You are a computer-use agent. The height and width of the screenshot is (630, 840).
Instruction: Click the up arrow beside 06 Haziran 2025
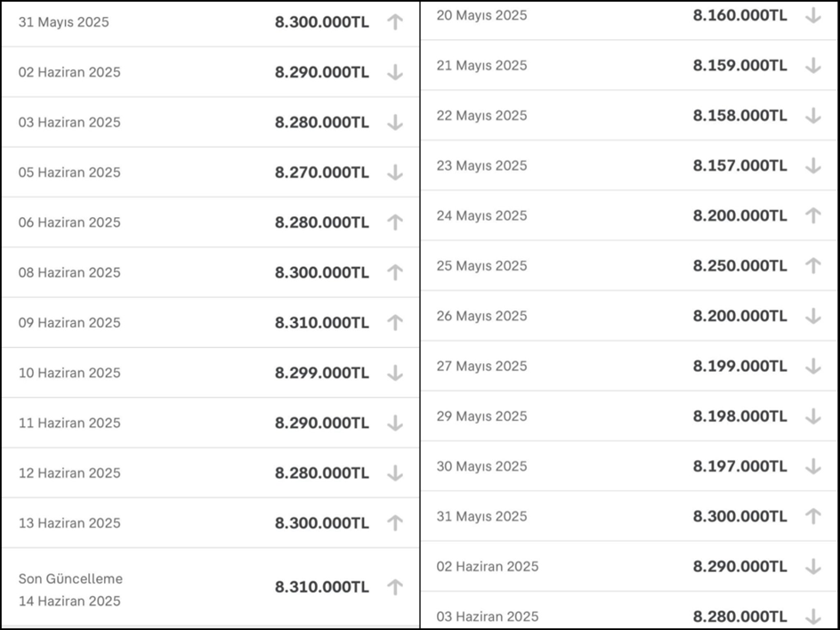pyautogui.click(x=395, y=222)
